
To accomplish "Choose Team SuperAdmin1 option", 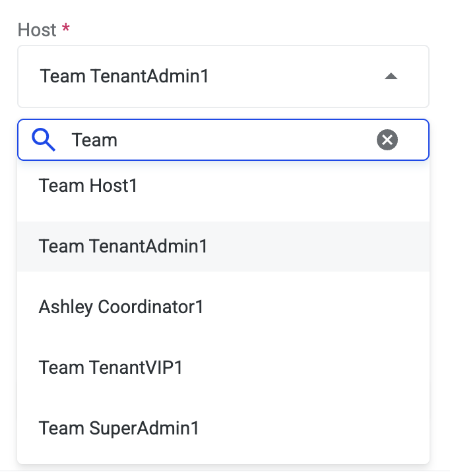I will (119, 429).
